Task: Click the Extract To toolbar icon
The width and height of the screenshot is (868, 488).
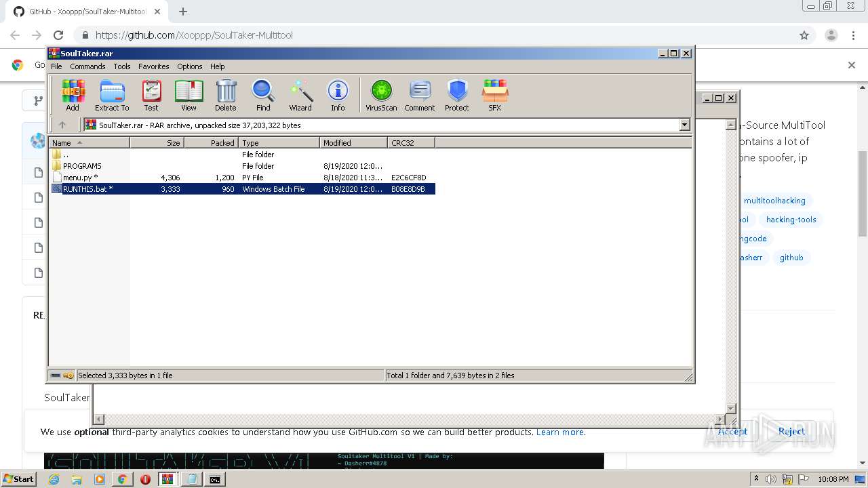Action: [x=112, y=95]
